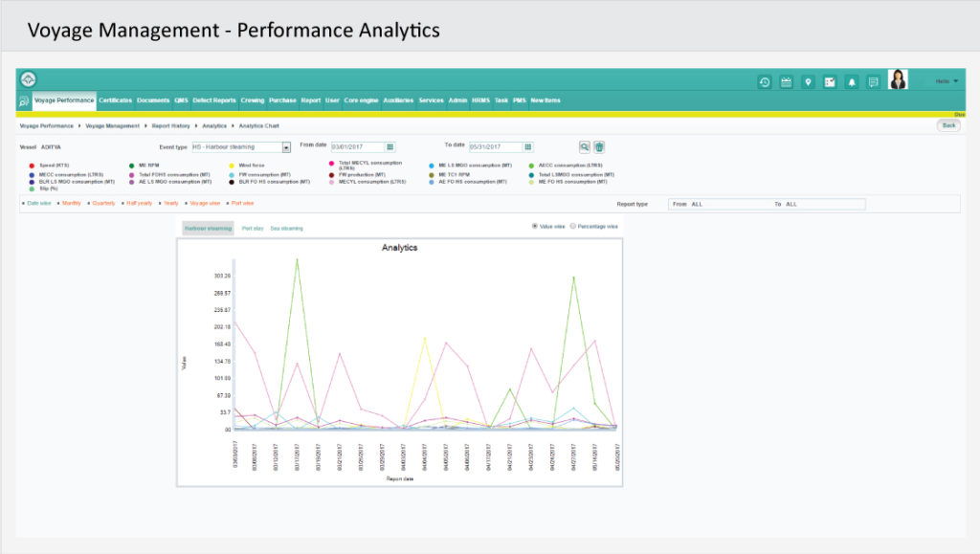
Task: Open the calendar picker for the From date
Action: point(390,146)
